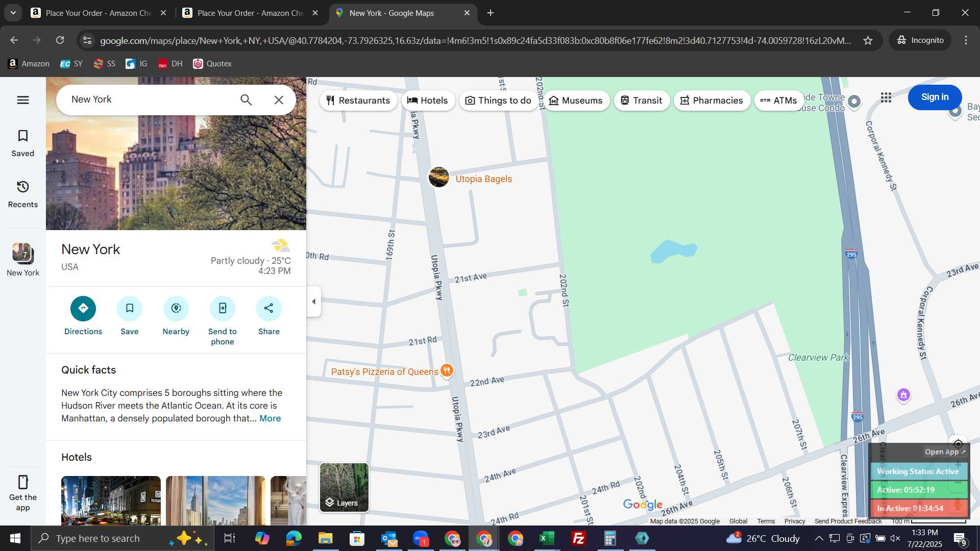Show hidden system tray icons
The width and height of the screenshot is (980, 551).
click(818, 538)
